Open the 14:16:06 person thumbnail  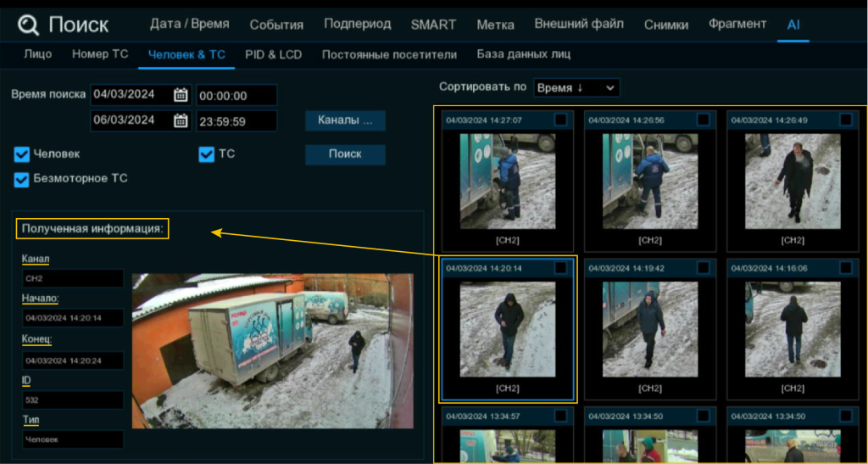click(x=793, y=329)
